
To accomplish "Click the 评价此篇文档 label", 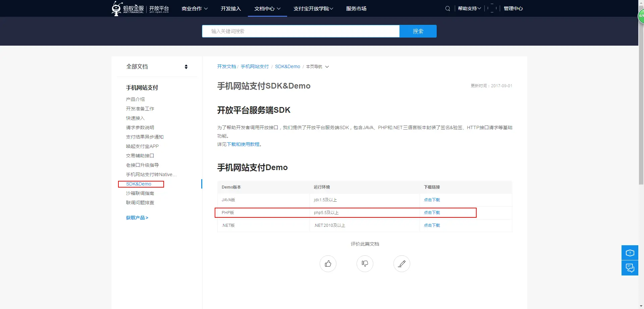I will (365, 244).
